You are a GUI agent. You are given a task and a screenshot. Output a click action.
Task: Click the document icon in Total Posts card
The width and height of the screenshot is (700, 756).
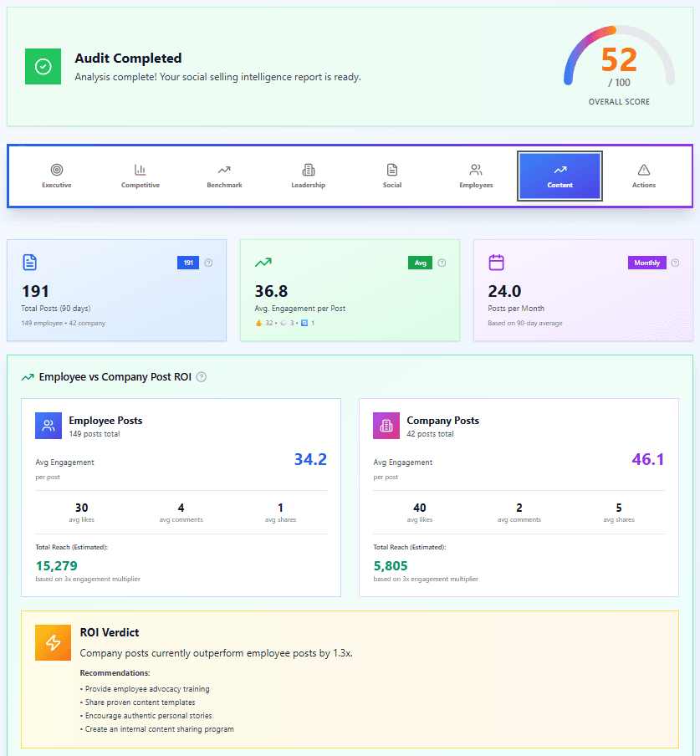point(30,263)
